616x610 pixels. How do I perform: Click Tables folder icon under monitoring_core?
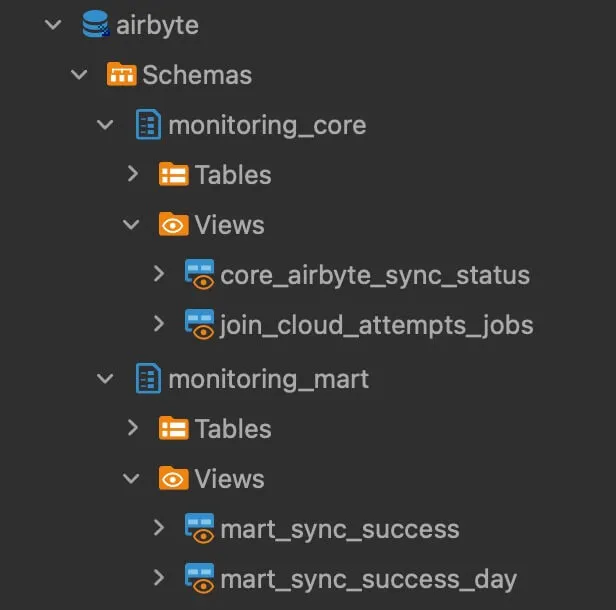174,174
